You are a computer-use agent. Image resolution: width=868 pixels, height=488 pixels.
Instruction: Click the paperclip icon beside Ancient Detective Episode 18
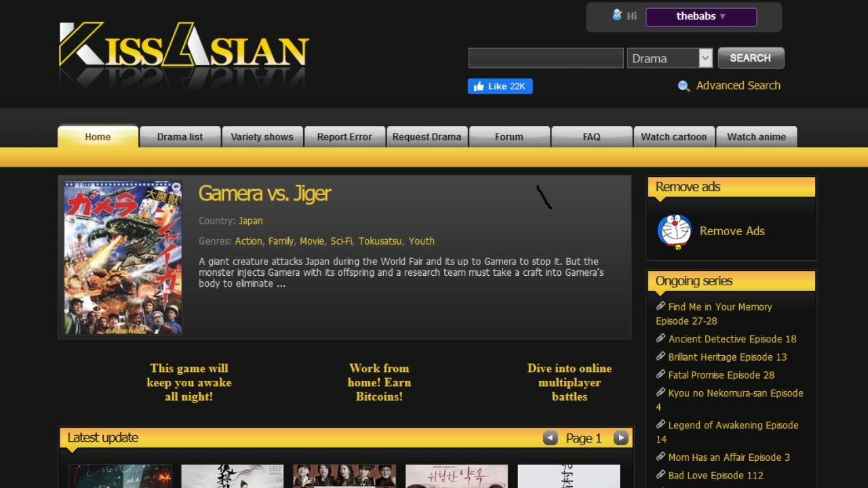(x=661, y=338)
